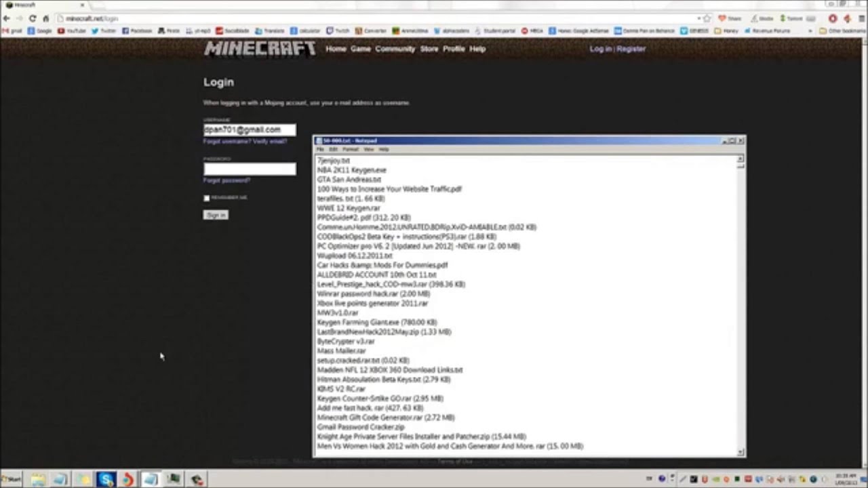868x488 pixels.
Task: Open Notepad's Edit menu
Action: (333, 149)
